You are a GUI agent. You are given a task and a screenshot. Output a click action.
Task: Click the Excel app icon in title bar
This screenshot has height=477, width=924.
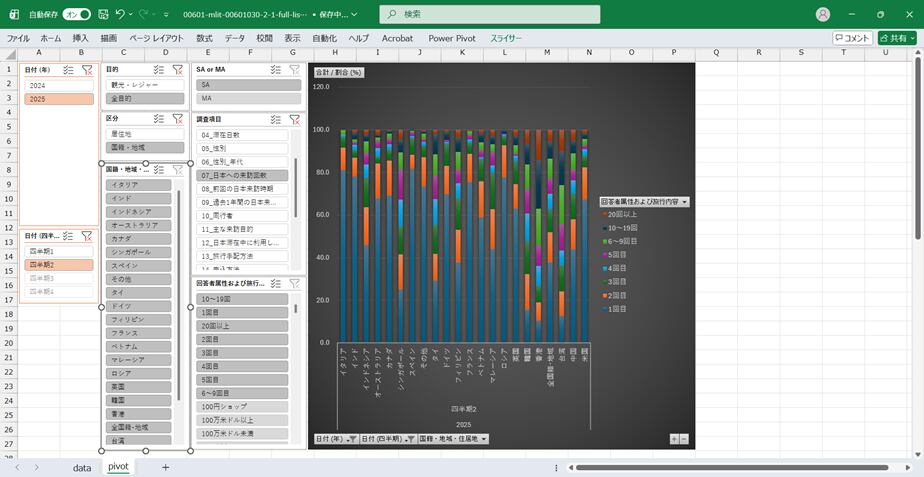[15, 14]
